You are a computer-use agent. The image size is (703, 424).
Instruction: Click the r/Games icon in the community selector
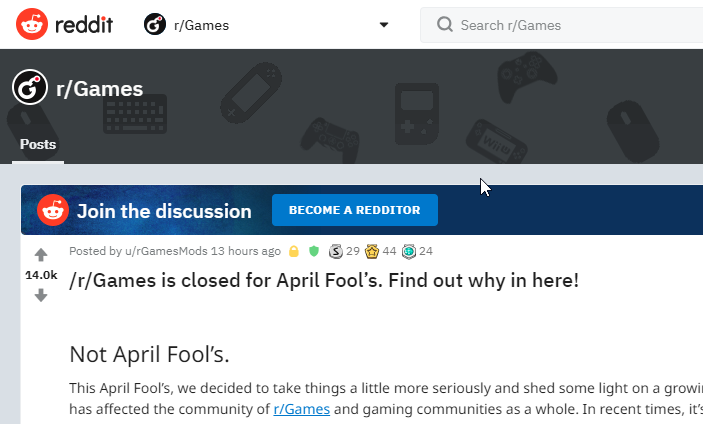(x=155, y=24)
